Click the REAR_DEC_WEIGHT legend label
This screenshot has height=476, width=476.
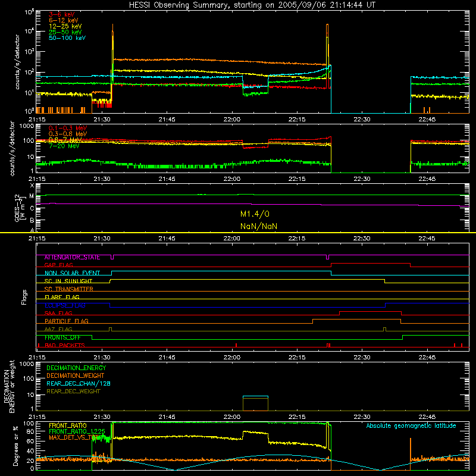(73, 392)
